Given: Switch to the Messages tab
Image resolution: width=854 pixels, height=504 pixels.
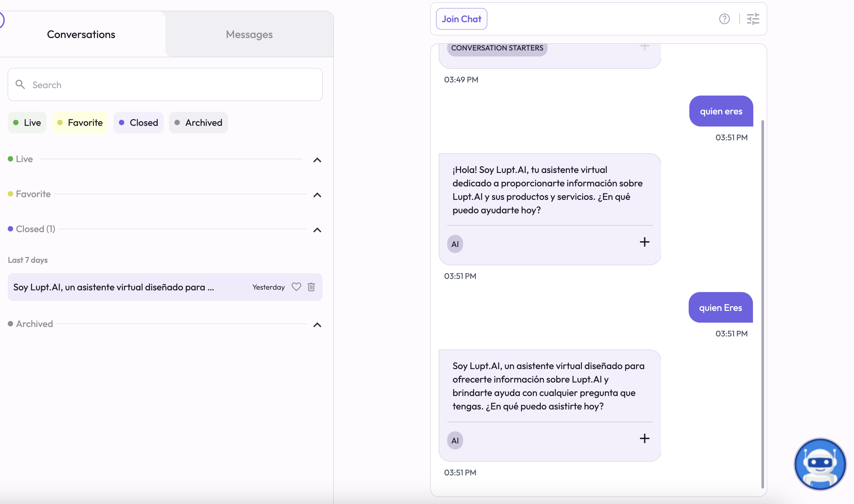Looking at the screenshot, I should pyautogui.click(x=249, y=34).
